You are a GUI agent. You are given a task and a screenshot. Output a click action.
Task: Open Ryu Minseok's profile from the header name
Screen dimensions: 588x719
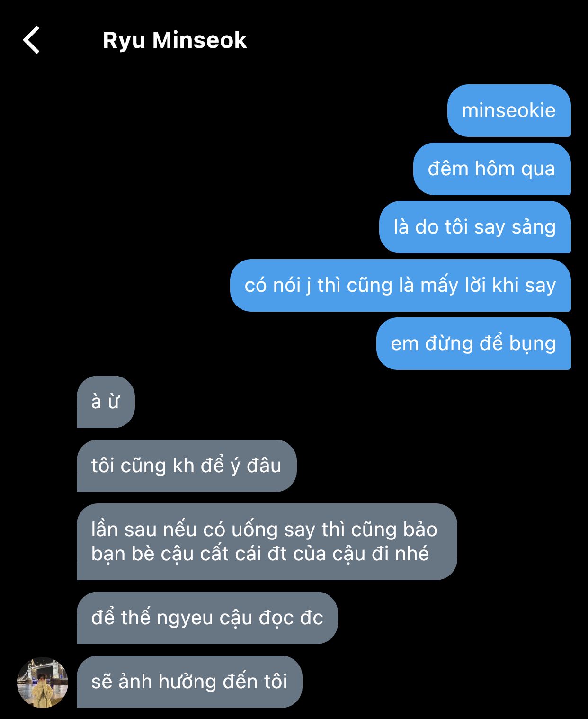pyautogui.click(x=175, y=40)
